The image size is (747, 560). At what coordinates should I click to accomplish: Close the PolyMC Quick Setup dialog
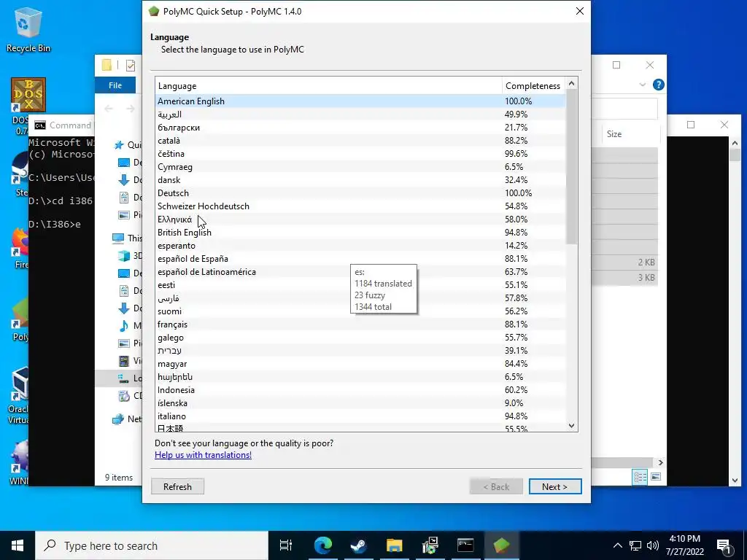[x=579, y=11]
